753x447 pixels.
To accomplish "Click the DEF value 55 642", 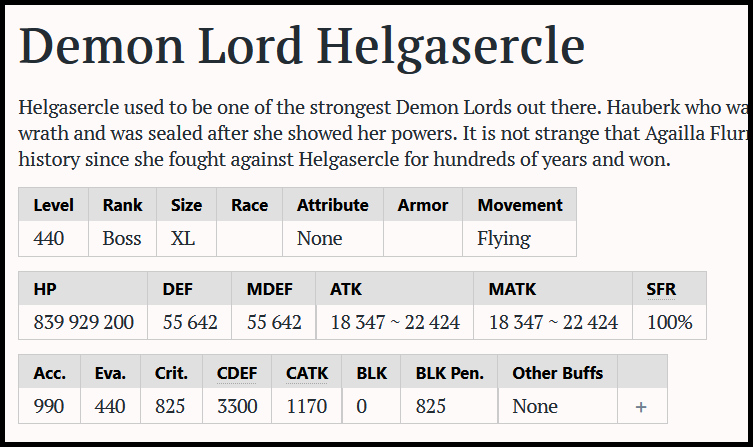I will tap(190, 322).
